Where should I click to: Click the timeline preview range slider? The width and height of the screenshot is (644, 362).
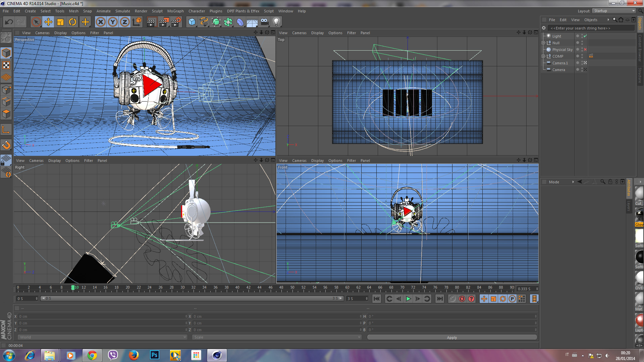click(x=192, y=298)
